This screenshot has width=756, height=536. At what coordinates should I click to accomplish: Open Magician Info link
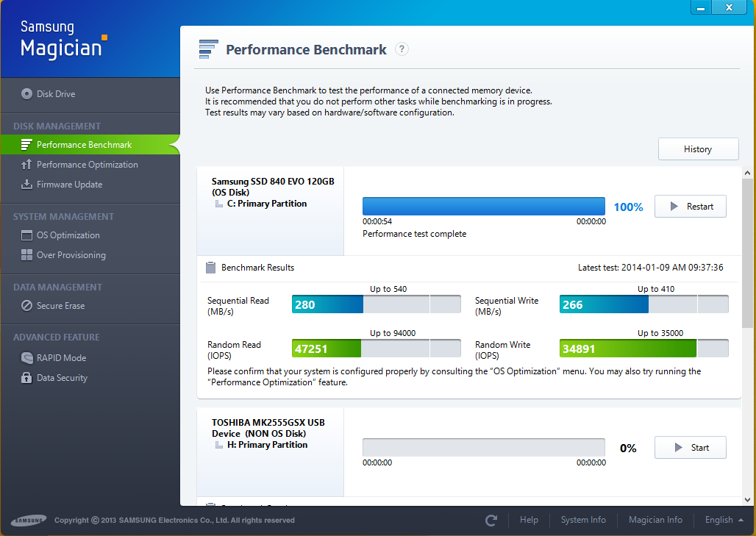(x=656, y=520)
